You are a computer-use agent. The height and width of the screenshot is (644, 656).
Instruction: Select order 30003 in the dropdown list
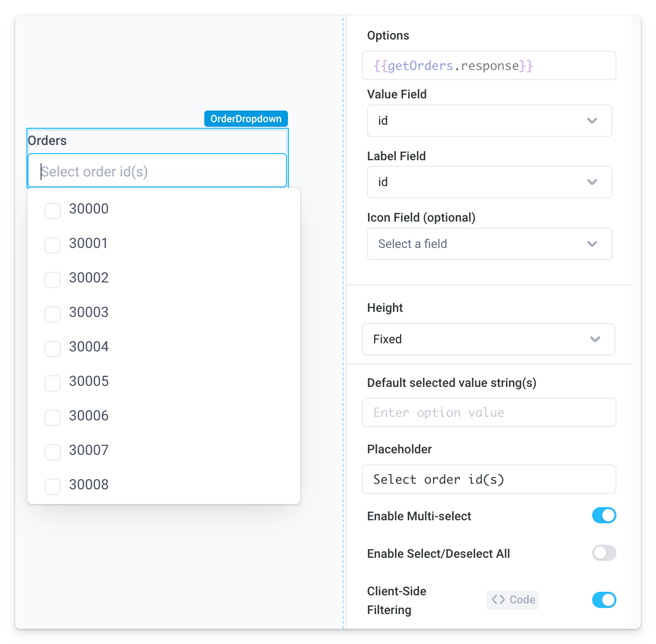(x=89, y=312)
